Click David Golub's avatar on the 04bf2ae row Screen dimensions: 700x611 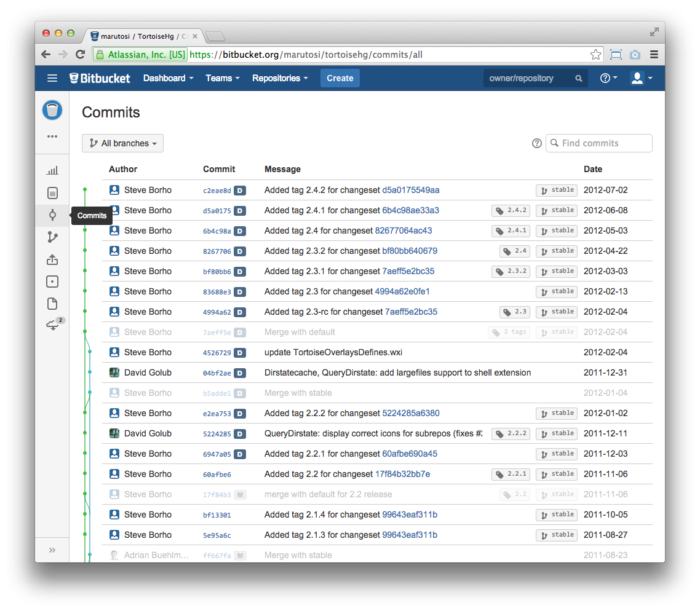tap(114, 373)
